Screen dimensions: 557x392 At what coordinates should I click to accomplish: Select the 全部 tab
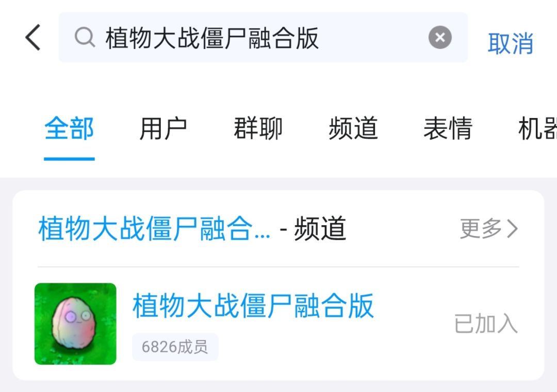69,128
